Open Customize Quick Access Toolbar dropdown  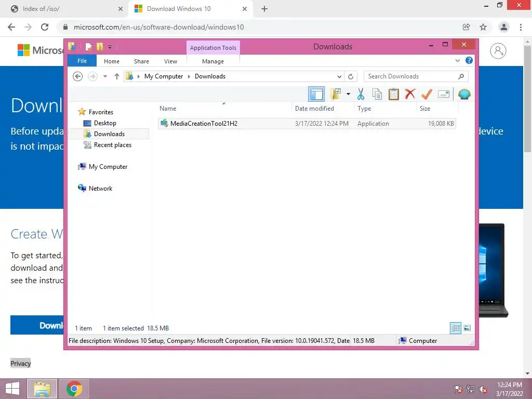coord(110,47)
